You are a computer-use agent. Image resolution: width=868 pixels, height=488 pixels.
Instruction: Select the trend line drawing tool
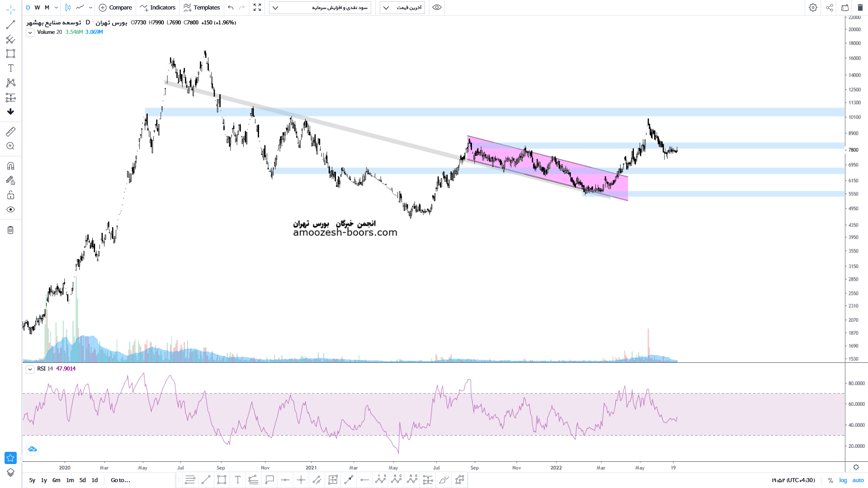pyautogui.click(x=10, y=25)
